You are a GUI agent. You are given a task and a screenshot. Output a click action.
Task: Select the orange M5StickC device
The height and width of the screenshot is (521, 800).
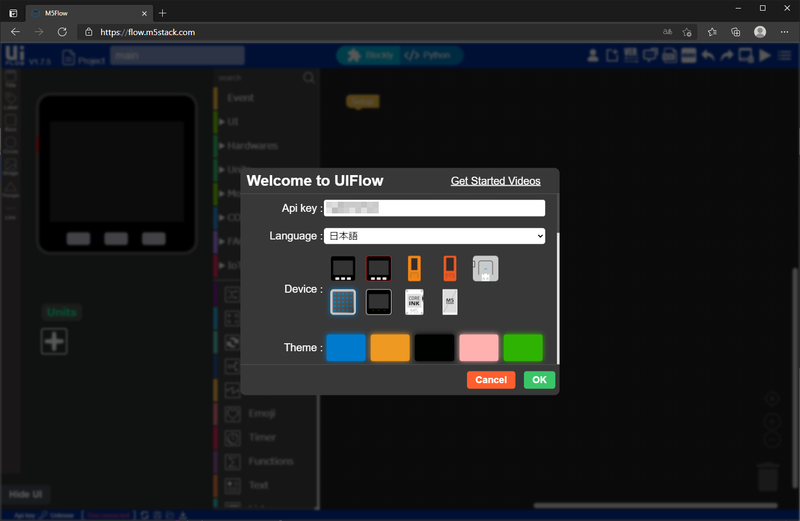tap(414, 268)
